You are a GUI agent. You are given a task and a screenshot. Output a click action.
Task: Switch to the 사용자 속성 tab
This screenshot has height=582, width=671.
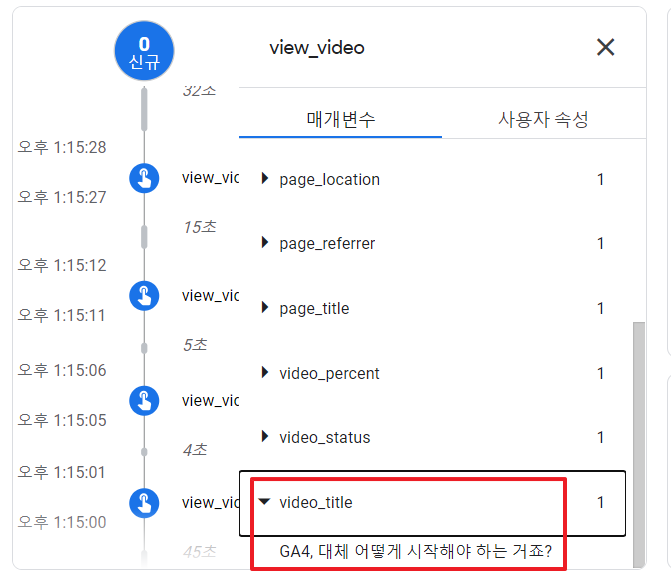(x=543, y=119)
